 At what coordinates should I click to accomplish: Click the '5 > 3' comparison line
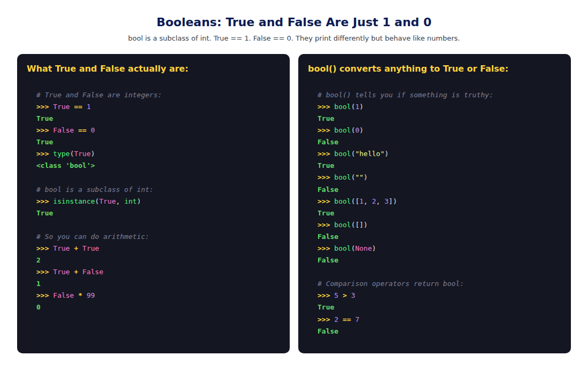pos(336,296)
